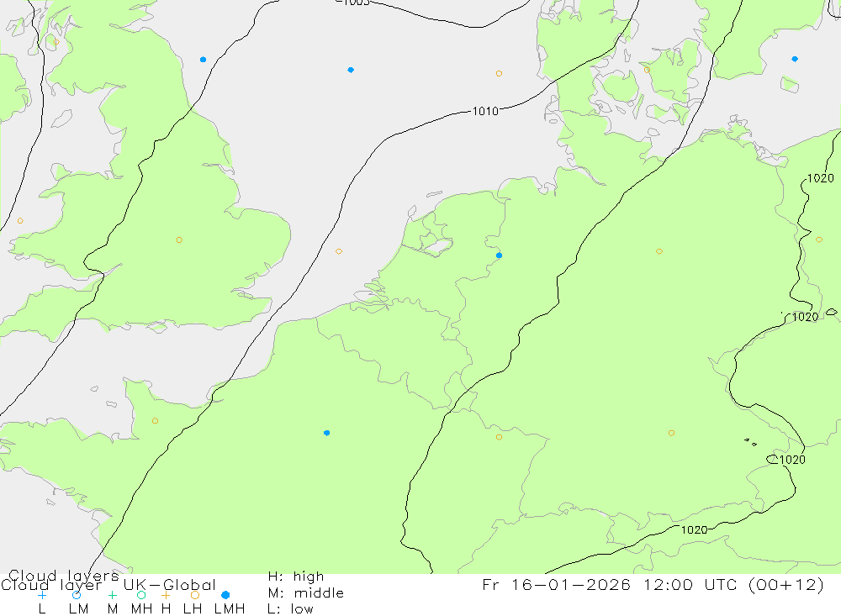Image resolution: width=841 pixels, height=616 pixels.
Task: Click the "LMH" legend label text
Action: point(230,609)
